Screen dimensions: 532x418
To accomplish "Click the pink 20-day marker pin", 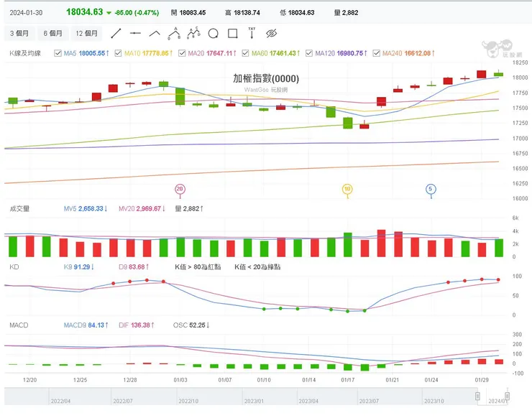I will pos(180,189).
